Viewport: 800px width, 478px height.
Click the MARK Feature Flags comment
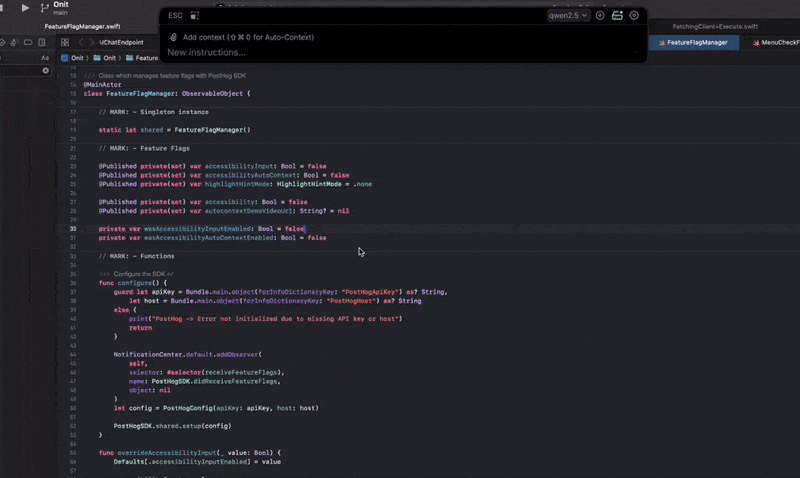(x=144, y=148)
